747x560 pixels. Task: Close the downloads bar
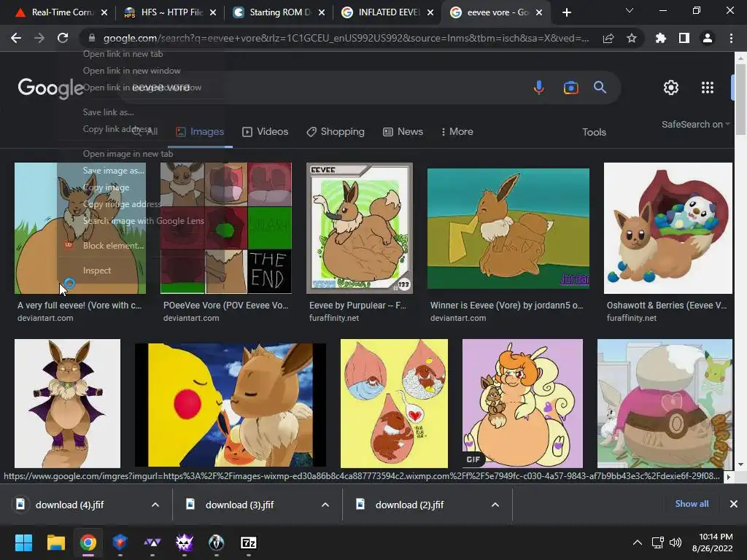734,504
